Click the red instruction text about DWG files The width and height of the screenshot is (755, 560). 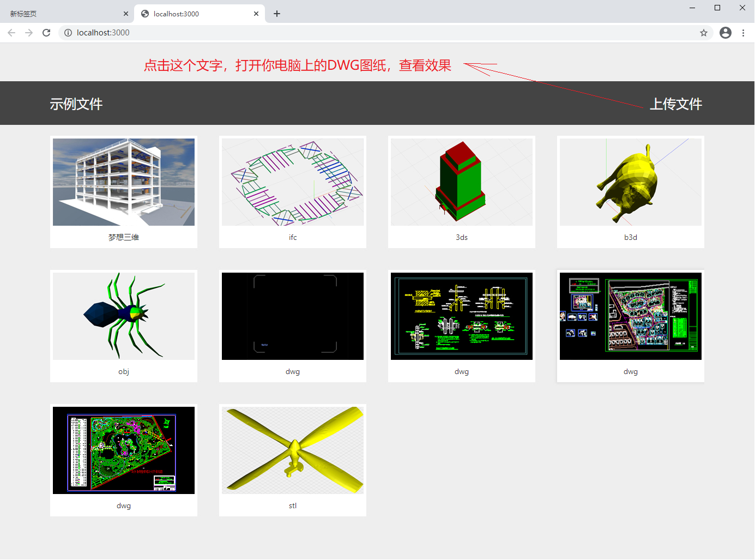tap(297, 65)
